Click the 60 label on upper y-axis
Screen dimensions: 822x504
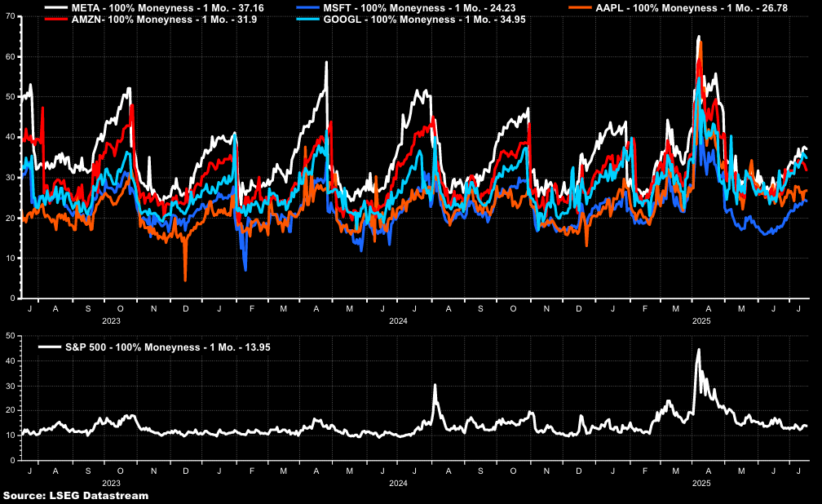[x=11, y=56]
